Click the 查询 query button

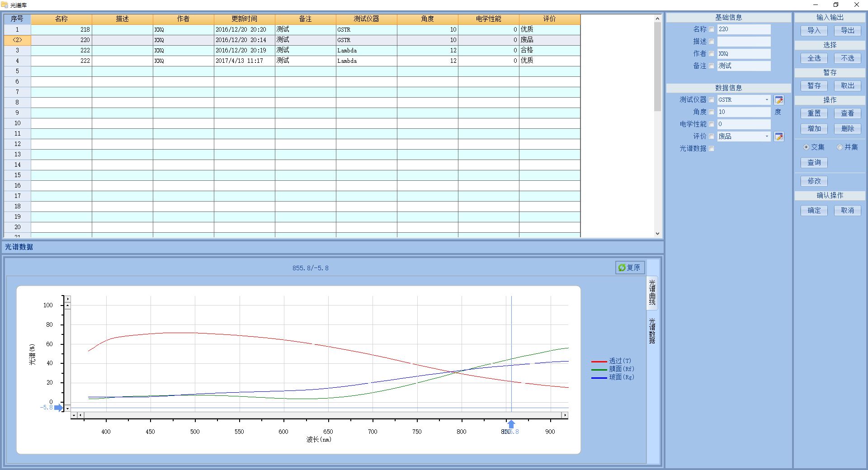pos(814,163)
